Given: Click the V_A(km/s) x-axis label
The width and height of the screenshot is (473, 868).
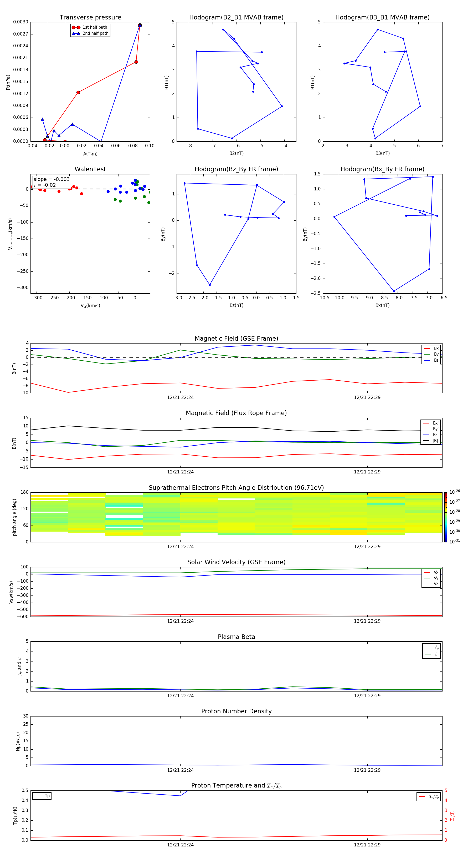Looking at the screenshot, I should click(x=90, y=306).
